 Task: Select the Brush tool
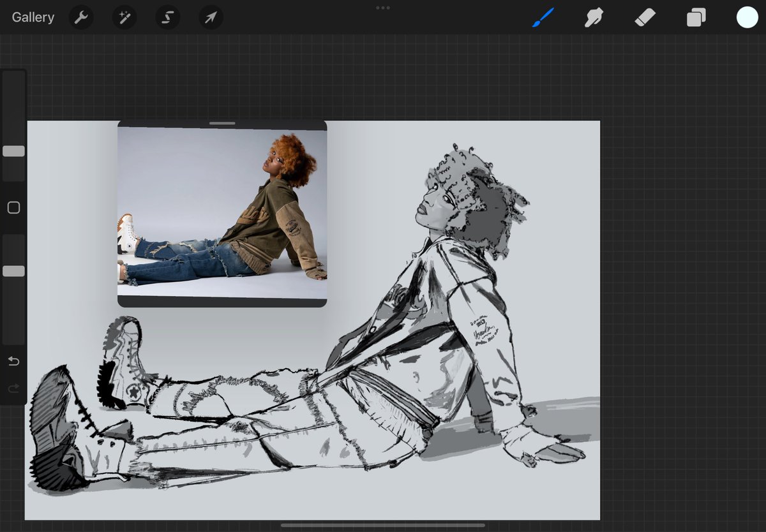point(543,17)
